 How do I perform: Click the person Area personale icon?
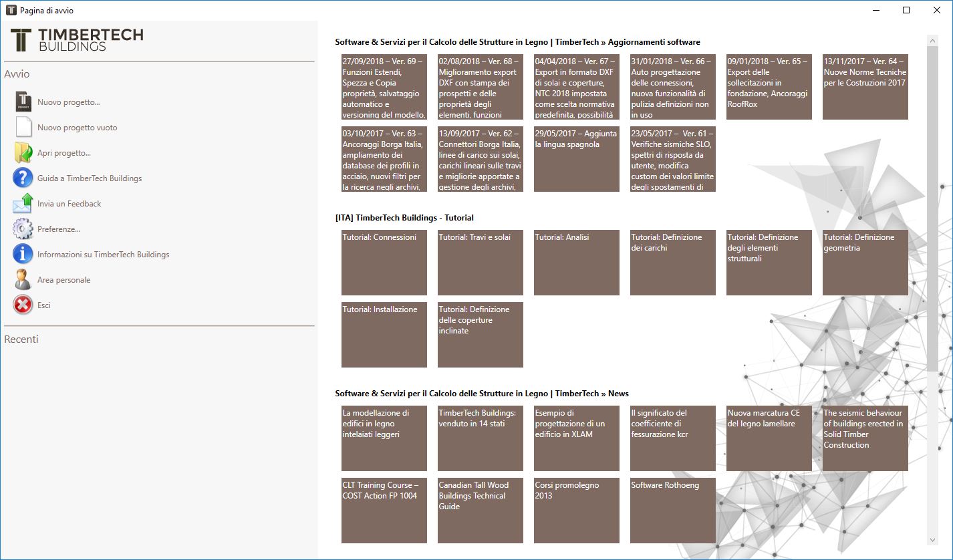[x=23, y=279]
